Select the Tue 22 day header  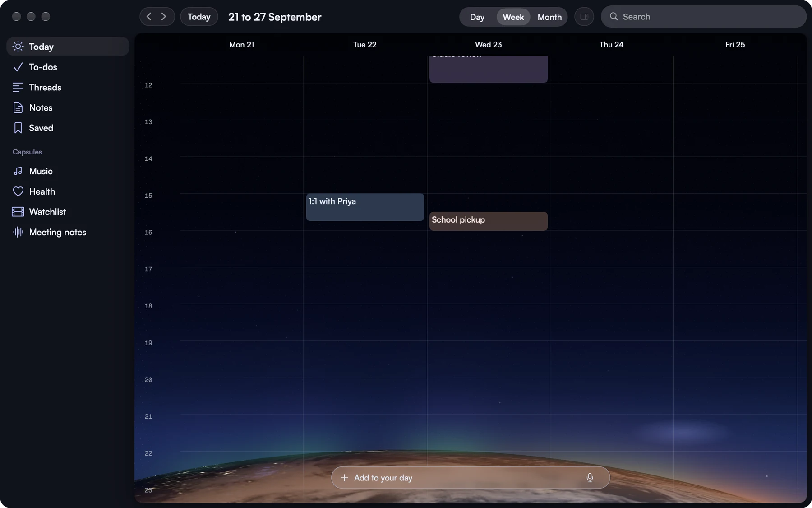[365, 45]
